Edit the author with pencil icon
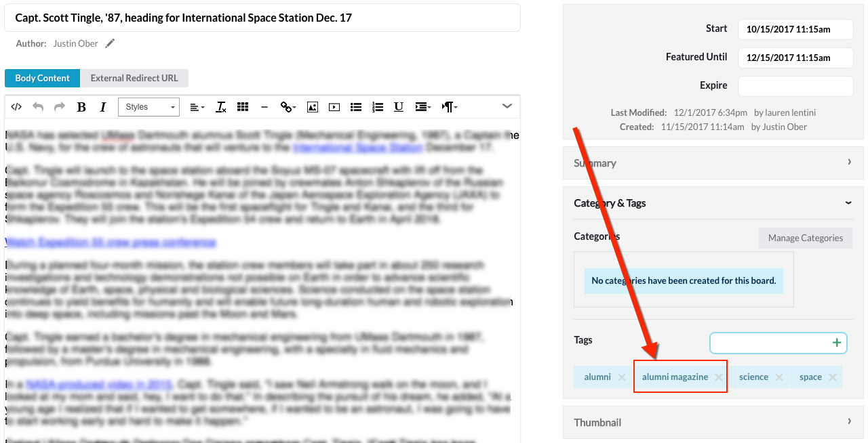 (110, 43)
